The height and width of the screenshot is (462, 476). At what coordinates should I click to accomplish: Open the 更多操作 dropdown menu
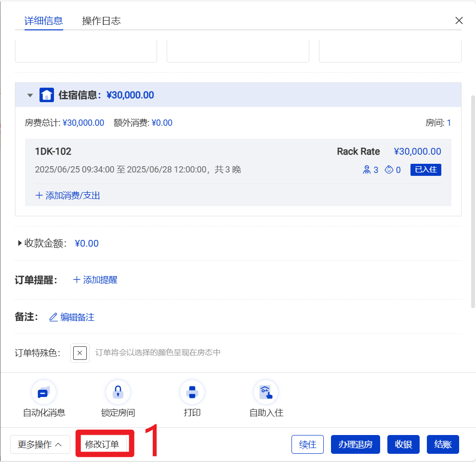[x=40, y=444]
